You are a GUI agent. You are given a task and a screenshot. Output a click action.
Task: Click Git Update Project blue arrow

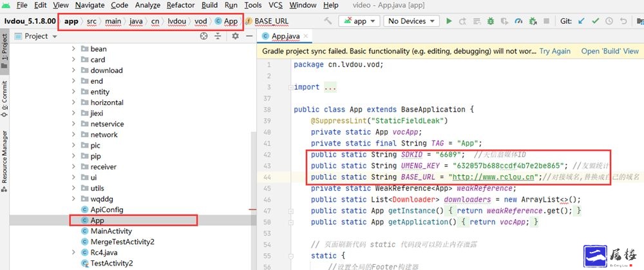click(581, 21)
